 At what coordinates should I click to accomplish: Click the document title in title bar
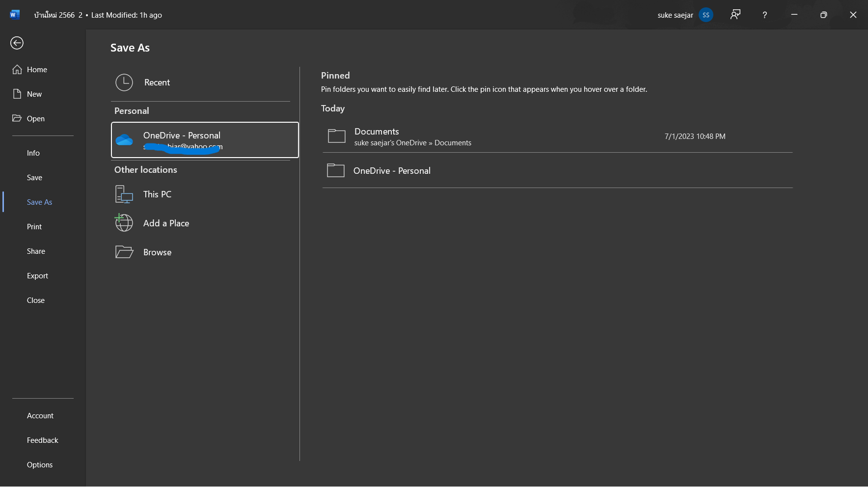click(x=58, y=15)
